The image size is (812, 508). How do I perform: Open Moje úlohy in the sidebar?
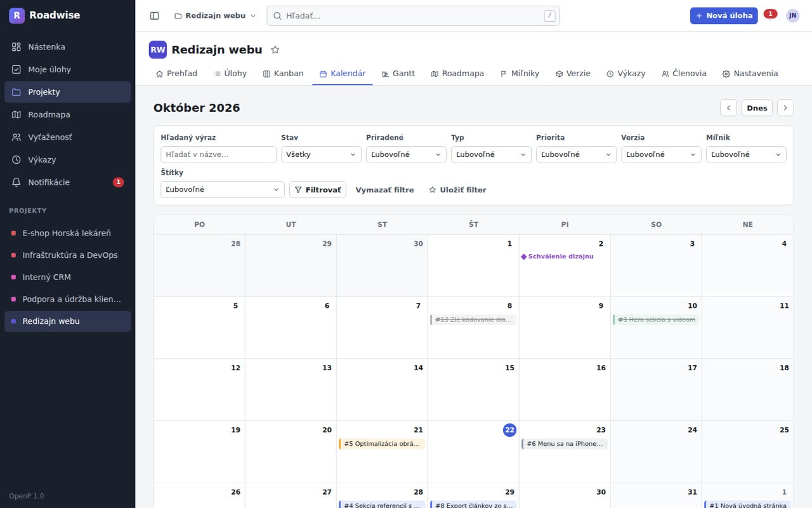point(68,69)
